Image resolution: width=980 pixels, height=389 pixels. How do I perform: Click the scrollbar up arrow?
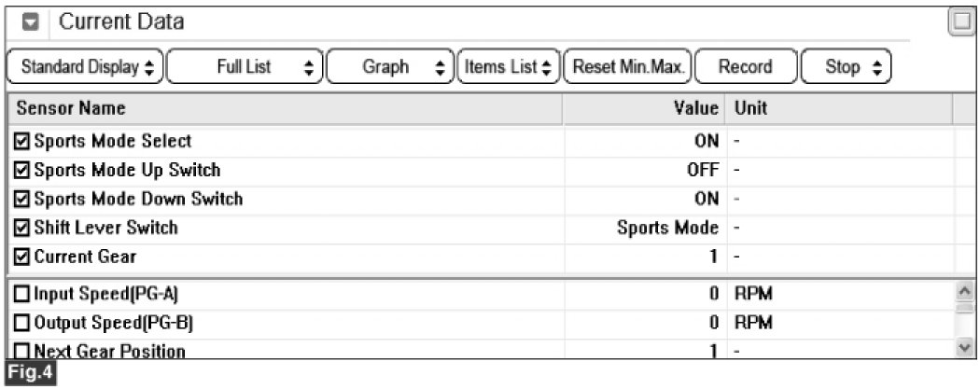click(965, 293)
